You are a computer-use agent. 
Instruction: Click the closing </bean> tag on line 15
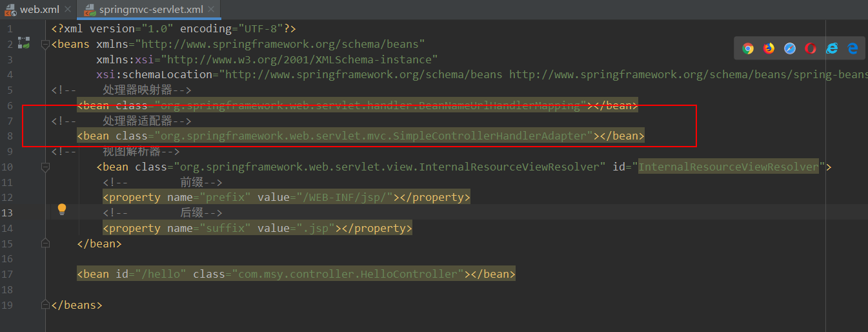click(99, 244)
